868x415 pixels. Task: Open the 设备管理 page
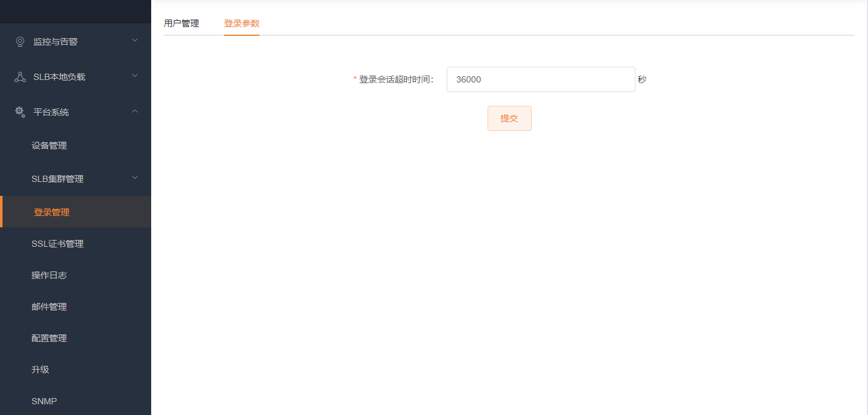click(49, 145)
